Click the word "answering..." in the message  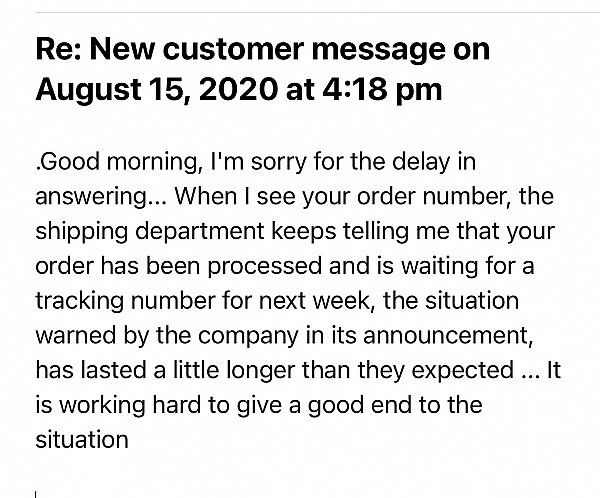[x=101, y=198]
